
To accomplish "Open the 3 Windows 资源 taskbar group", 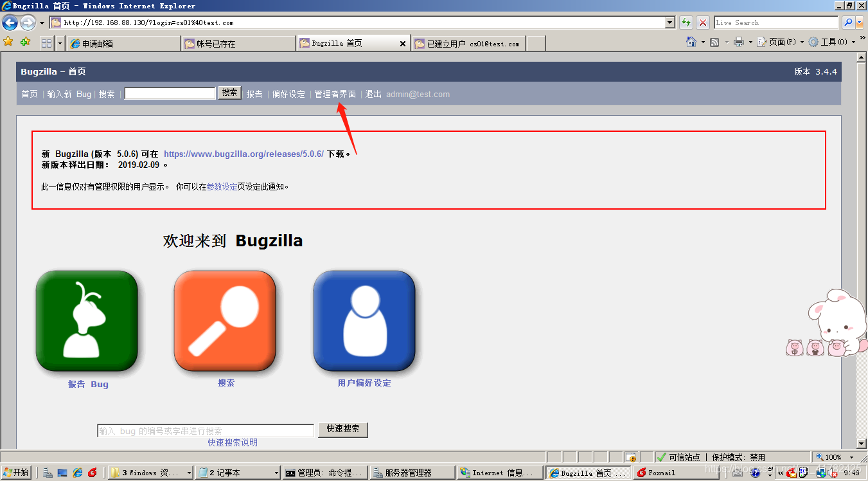I will [150, 473].
